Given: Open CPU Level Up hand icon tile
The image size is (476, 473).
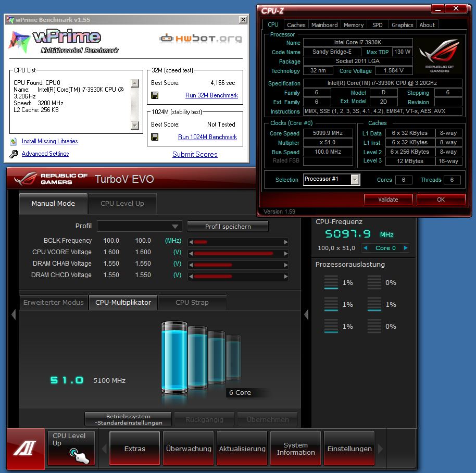Looking at the screenshot, I should (71, 448).
